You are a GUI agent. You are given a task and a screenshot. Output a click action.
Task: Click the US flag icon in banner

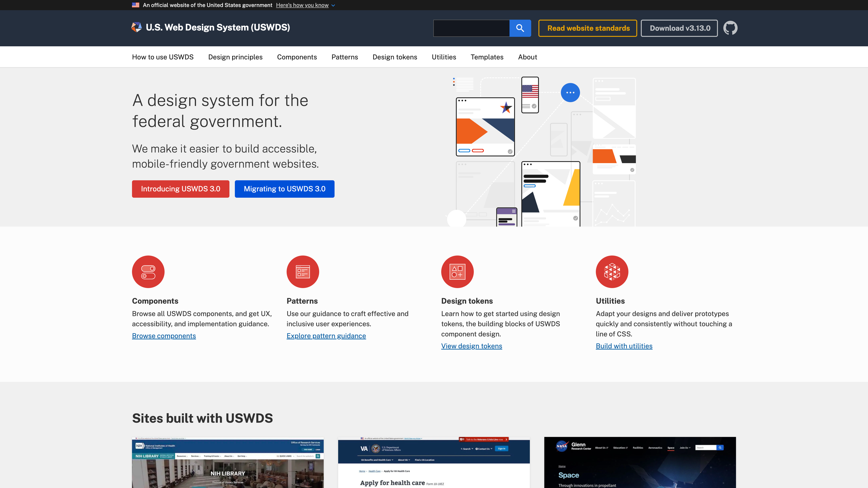point(135,5)
